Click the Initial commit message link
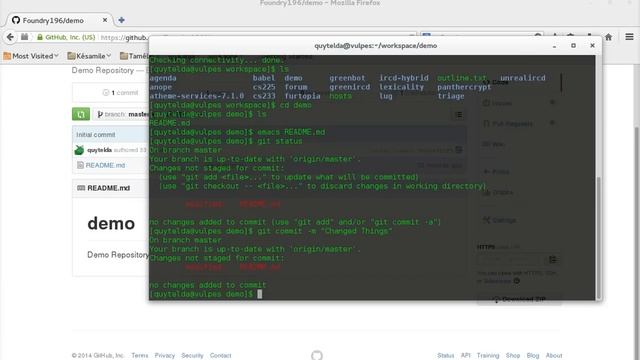Image resolution: width=640 pixels, height=360 pixels. tap(96, 135)
